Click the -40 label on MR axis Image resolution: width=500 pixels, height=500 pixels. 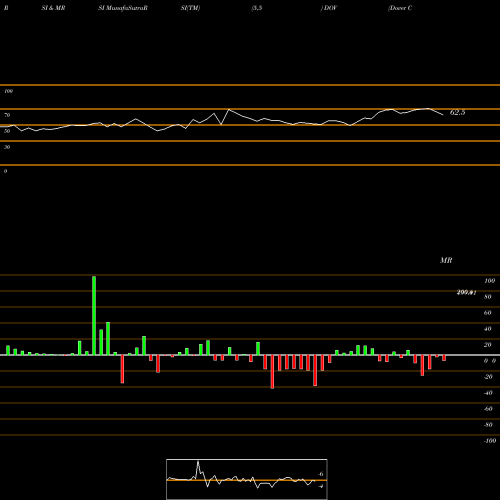(x=488, y=393)
